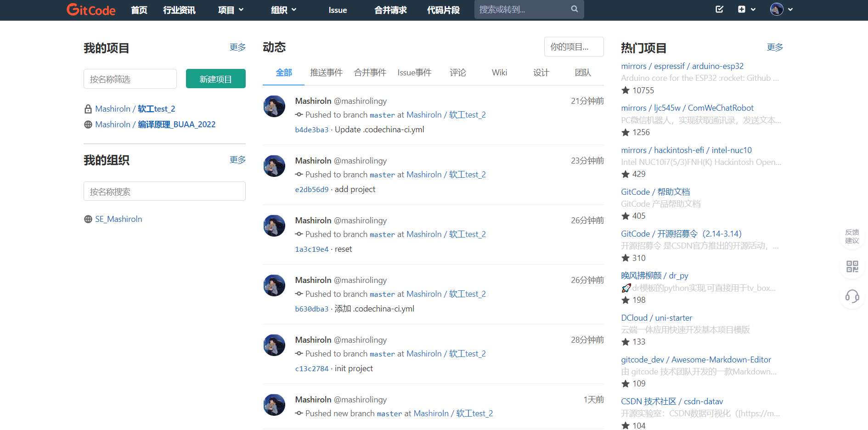The image size is (868, 430).
Task: Click the star icon for intel-nuc10
Action: 626,174
